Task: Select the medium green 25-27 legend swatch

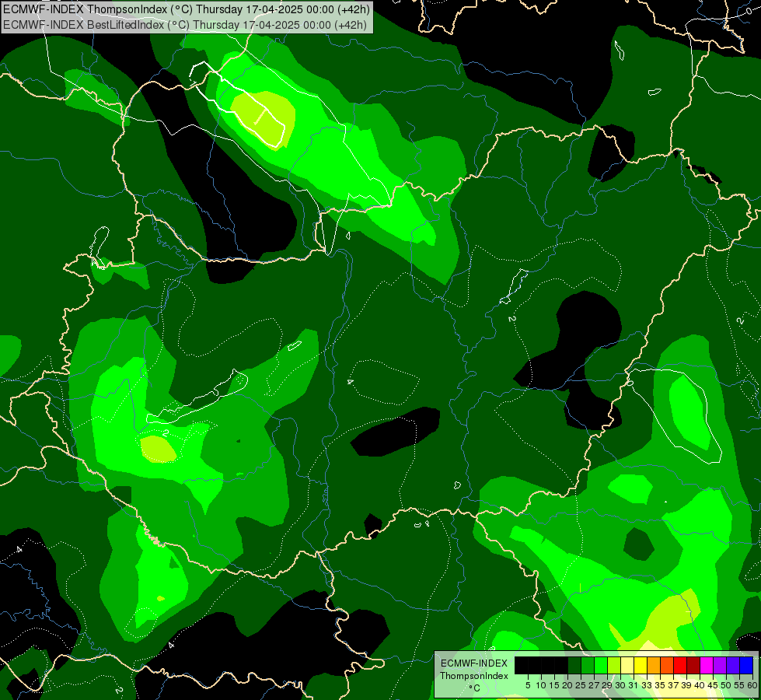Action: click(x=587, y=665)
